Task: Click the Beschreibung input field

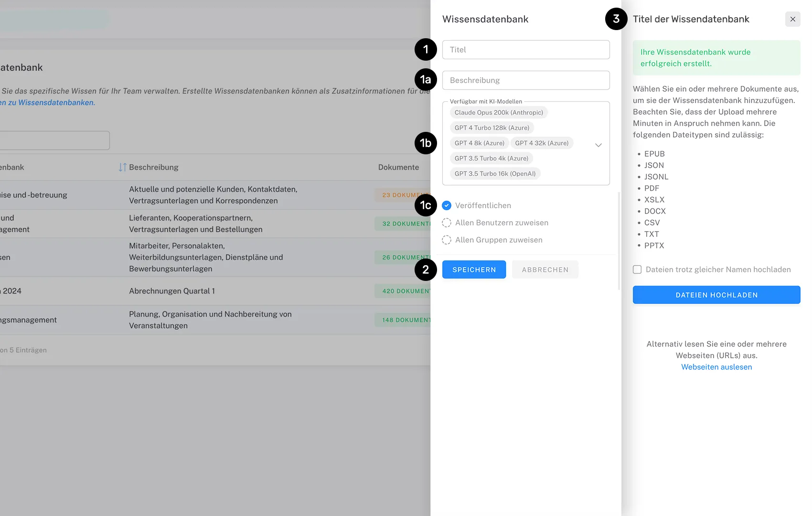Action: point(525,80)
